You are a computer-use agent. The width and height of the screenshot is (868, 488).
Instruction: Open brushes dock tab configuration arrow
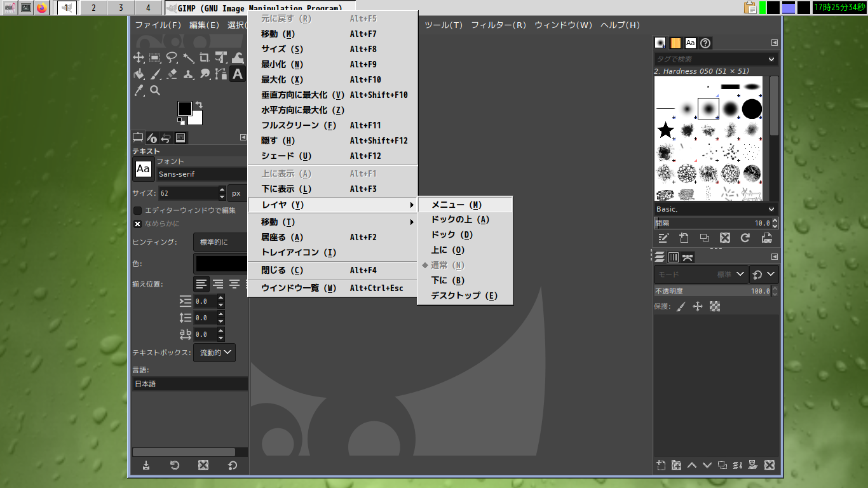[x=775, y=43]
